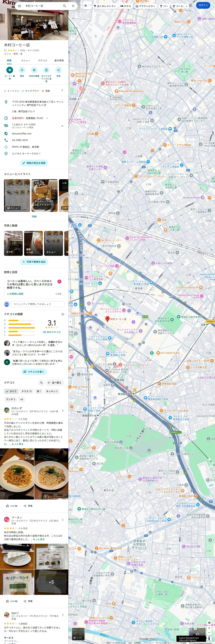The image size is (215, 644).
Task: Click the 付近を検索 nearby icon
Action: click(34, 70)
